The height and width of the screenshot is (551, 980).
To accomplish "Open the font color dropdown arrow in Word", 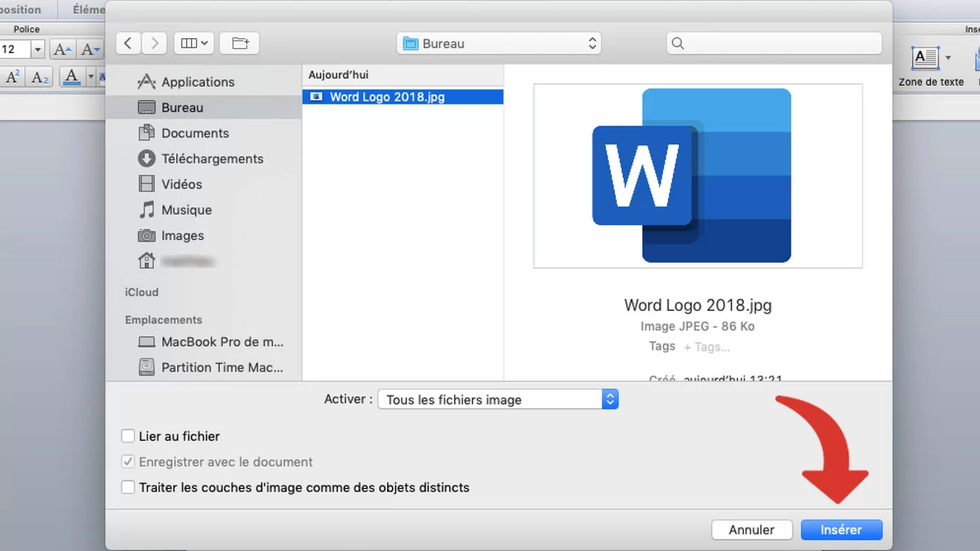I will pyautogui.click(x=91, y=78).
